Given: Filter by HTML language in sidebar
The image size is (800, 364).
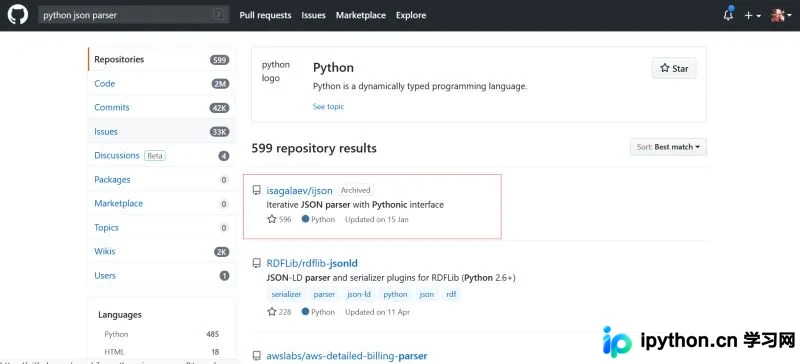Looking at the screenshot, I should click(x=161, y=352).
